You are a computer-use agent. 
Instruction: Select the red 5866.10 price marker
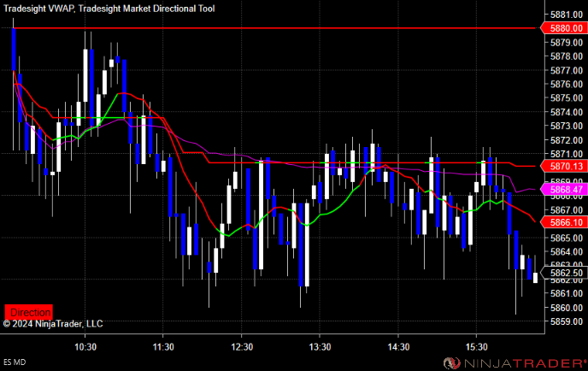(x=564, y=222)
